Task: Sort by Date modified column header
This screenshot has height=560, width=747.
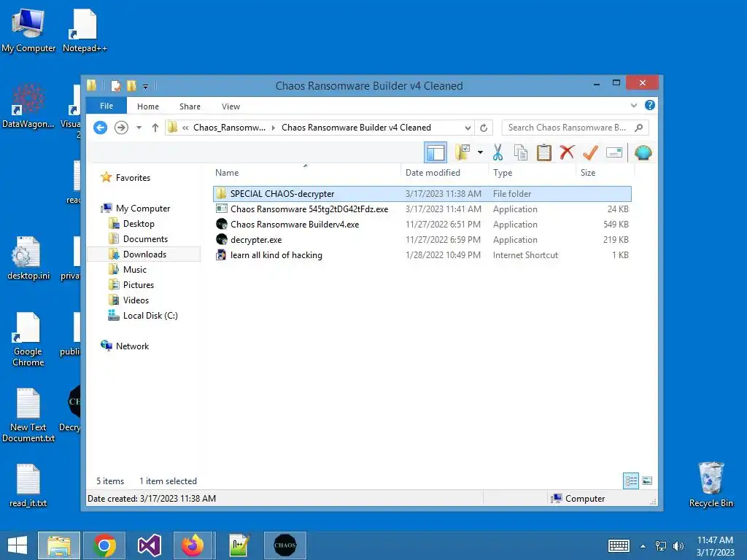Action: (446, 172)
